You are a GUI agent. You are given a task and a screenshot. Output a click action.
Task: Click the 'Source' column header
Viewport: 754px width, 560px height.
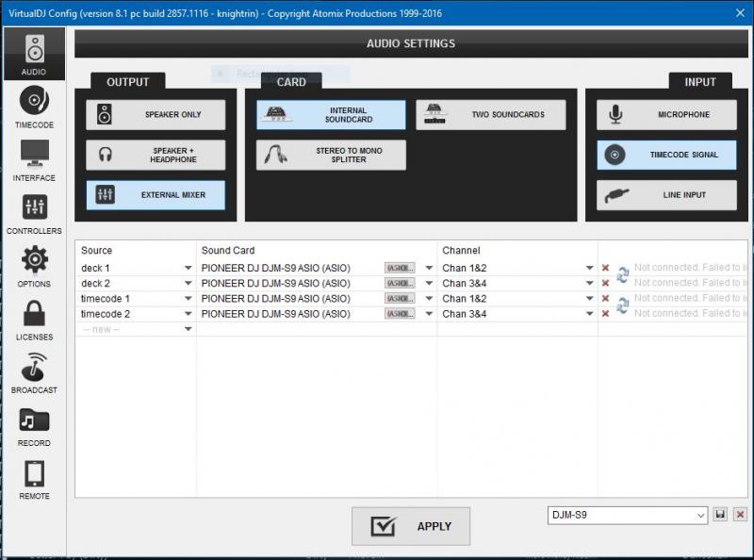[97, 250]
